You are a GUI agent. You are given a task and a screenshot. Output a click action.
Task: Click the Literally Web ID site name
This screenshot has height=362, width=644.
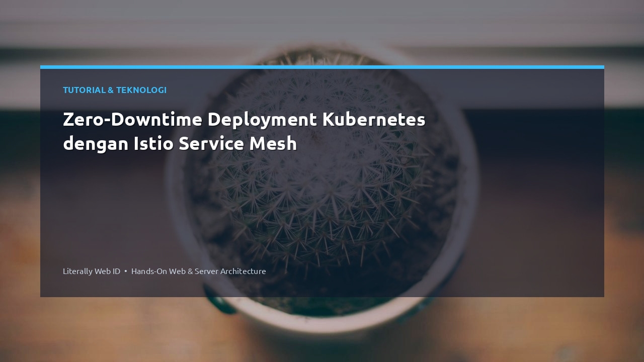click(92, 271)
